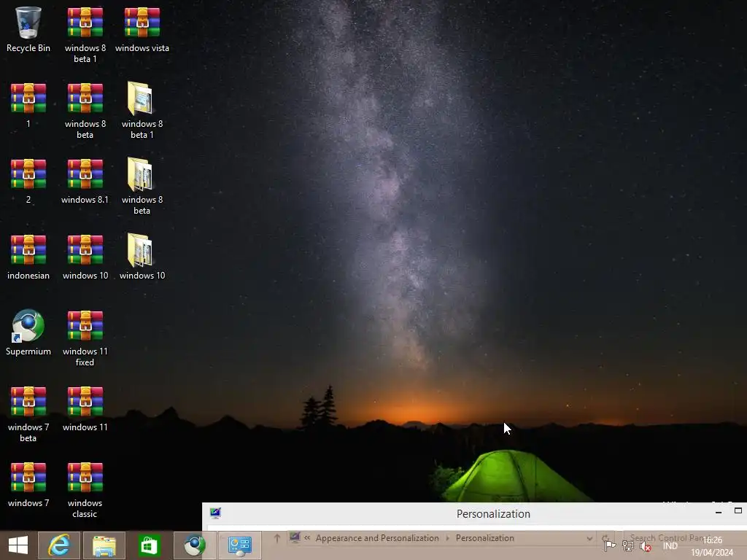
Task: Maximize the Personalization window
Action: [738, 511]
